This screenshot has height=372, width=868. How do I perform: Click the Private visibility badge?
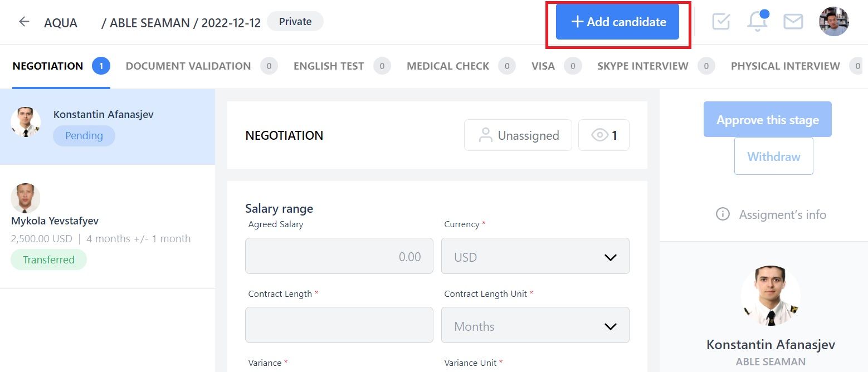(295, 22)
